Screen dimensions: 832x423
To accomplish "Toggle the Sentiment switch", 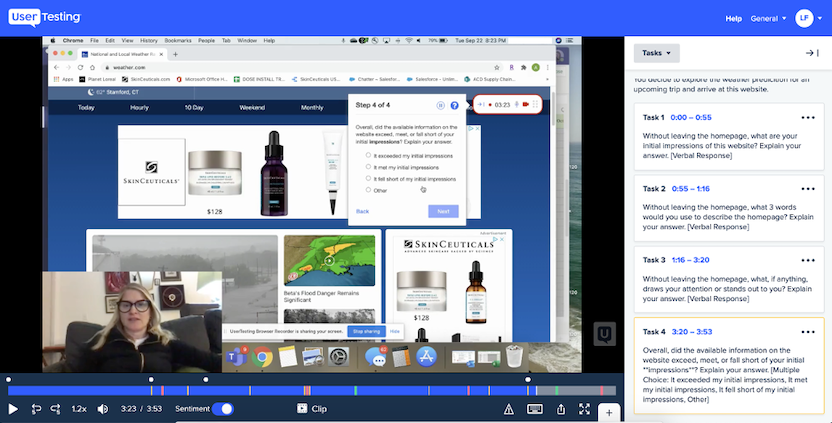I will pyautogui.click(x=223, y=409).
